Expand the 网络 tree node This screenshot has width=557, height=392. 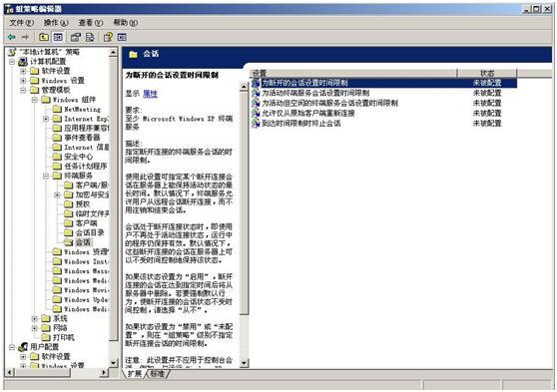click(x=35, y=328)
